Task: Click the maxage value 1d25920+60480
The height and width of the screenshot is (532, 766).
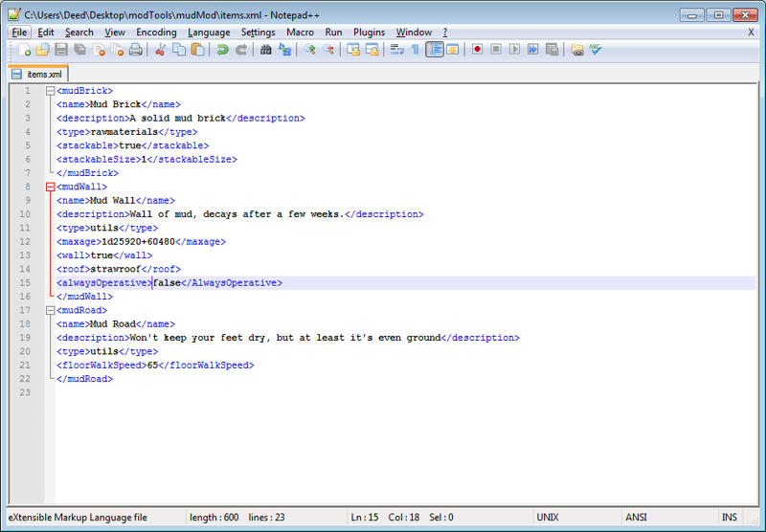Action: (x=138, y=241)
